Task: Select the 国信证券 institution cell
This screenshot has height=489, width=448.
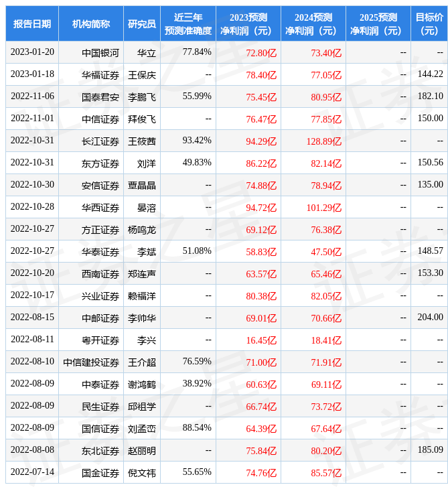Action: 91,429
